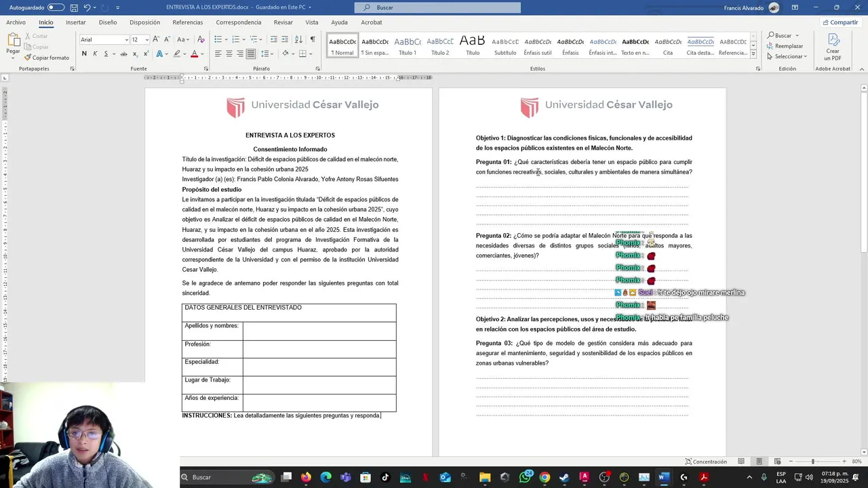
Task: Switch to print layout view
Action: pyautogui.click(x=759, y=462)
